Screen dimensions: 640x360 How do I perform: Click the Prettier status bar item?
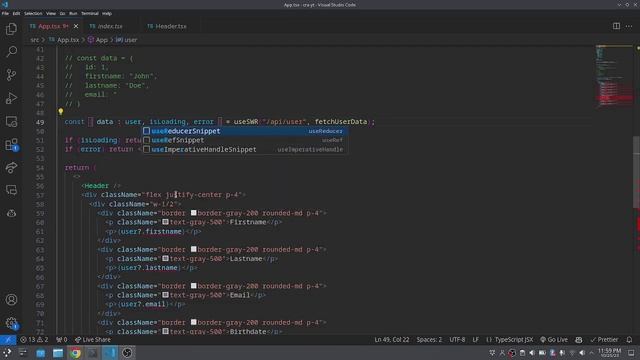click(604, 340)
